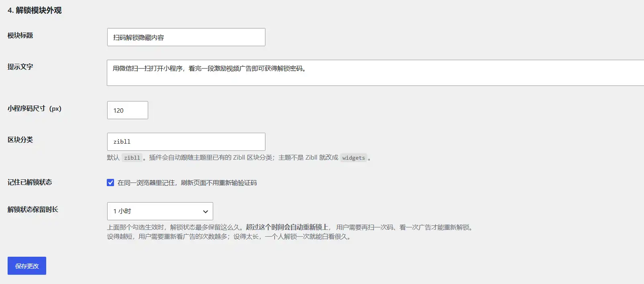Viewport: 644px width, 284px height.
Task: Click the 提示文字 textarea
Action: coord(375,73)
